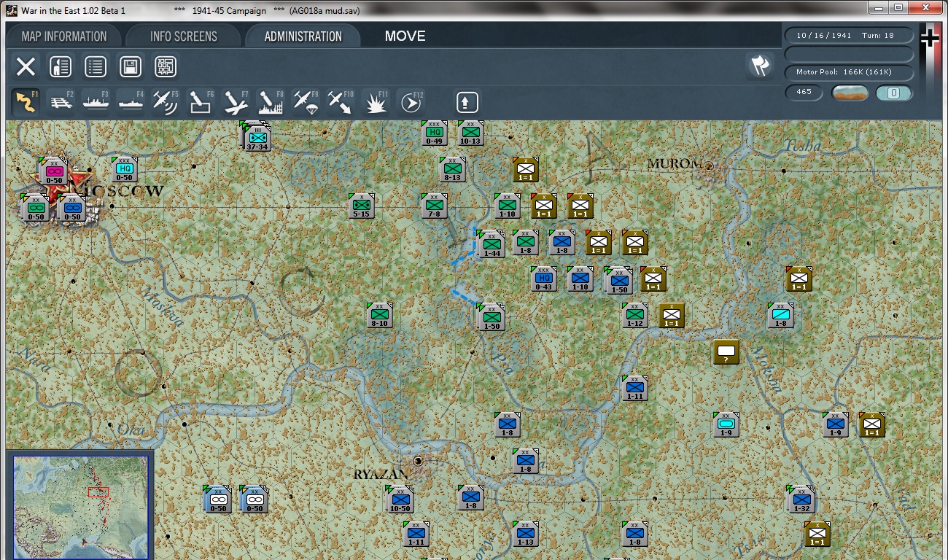
Task: Activate Air Transport mode (F9)
Action: [306, 102]
